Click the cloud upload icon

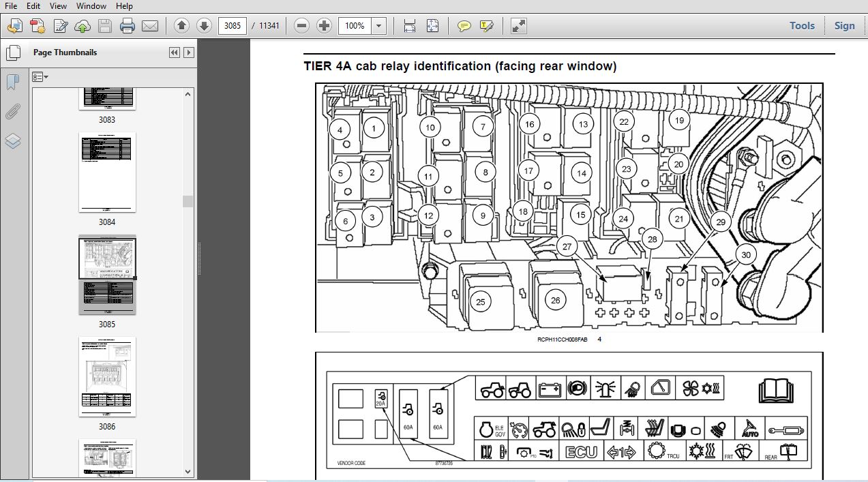coord(83,26)
